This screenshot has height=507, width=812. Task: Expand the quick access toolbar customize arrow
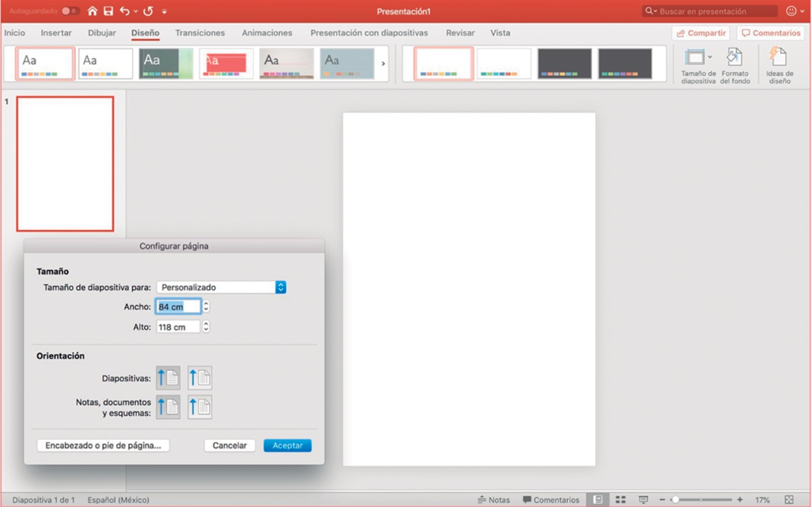(x=164, y=11)
